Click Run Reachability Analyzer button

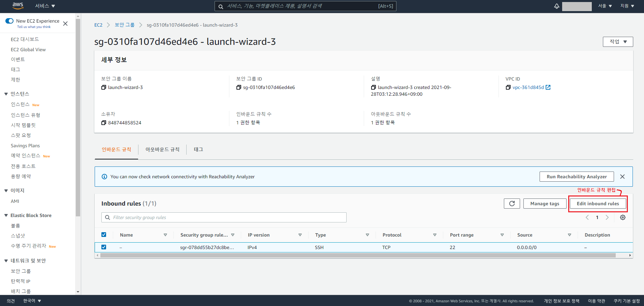(x=577, y=177)
